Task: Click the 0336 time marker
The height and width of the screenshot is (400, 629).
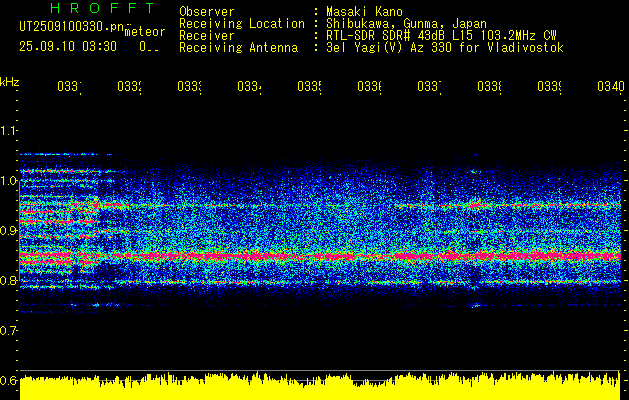Action: (370, 86)
